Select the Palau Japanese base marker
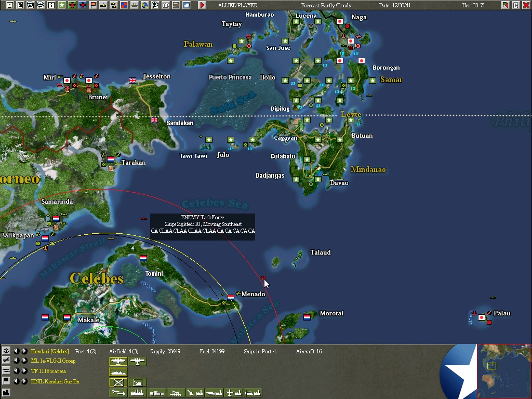 [482, 317]
